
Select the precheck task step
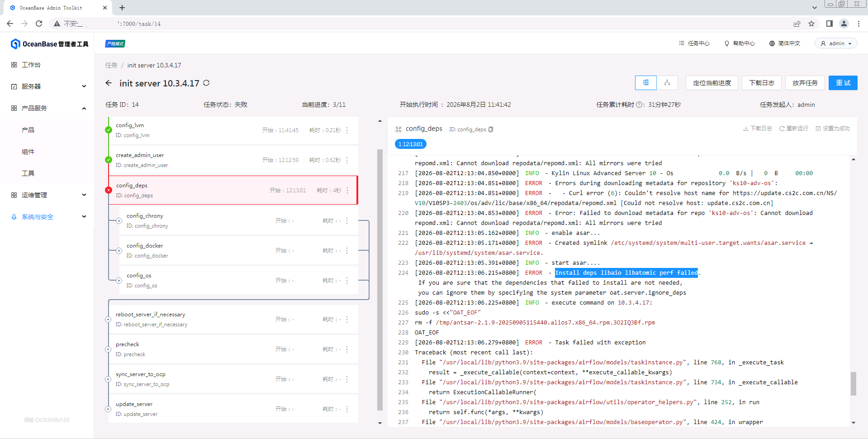pyautogui.click(x=233, y=349)
